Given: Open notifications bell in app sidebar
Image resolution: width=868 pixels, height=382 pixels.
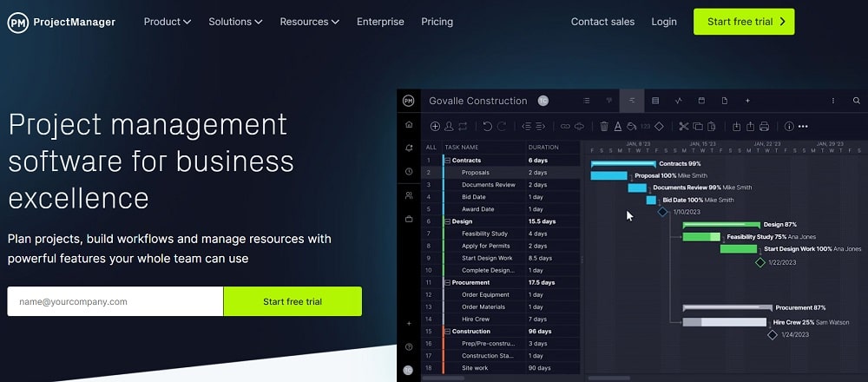Looking at the screenshot, I should [x=409, y=148].
